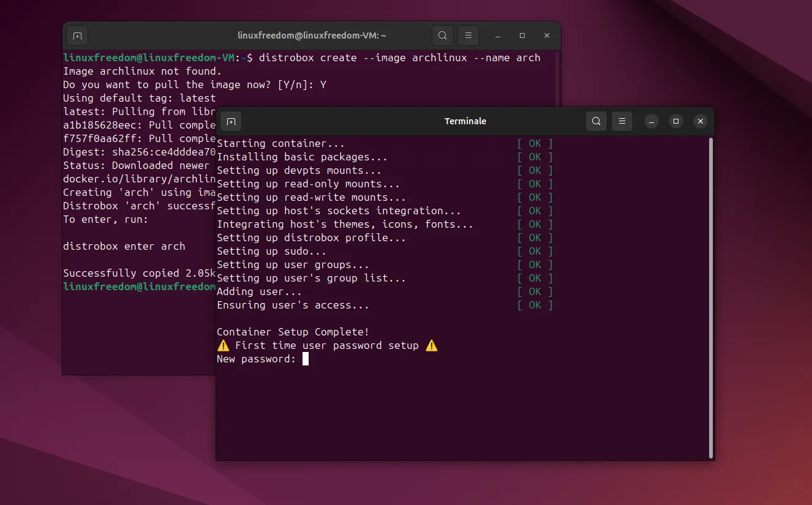Open the hamburger menu of the Terminale window
The image size is (812, 505).
(622, 121)
